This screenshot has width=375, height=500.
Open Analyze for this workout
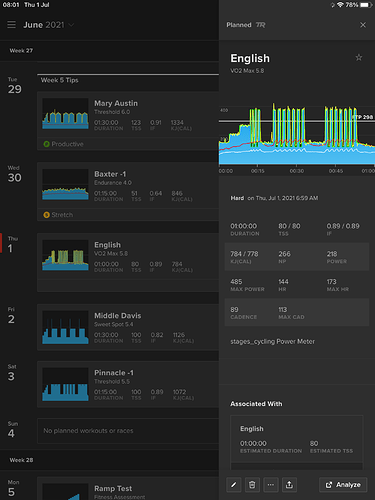[343, 485]
